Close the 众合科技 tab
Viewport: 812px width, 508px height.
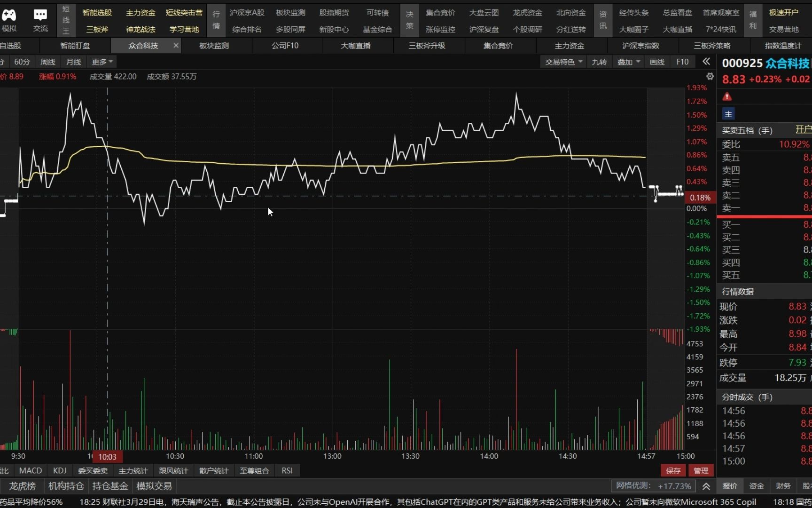click(x=176, y=46)
